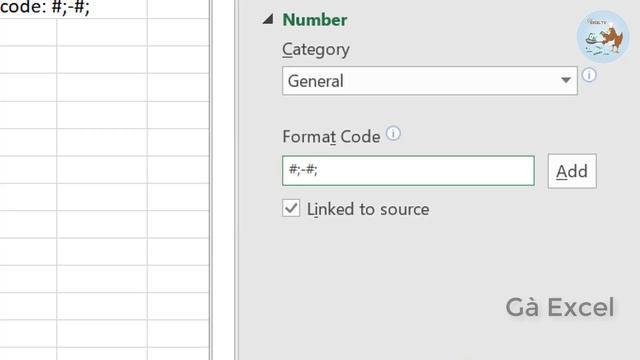The height and width of the screenshot is (360, 640).
Task: Click into the Format Code input field
Action: (408, 171)
